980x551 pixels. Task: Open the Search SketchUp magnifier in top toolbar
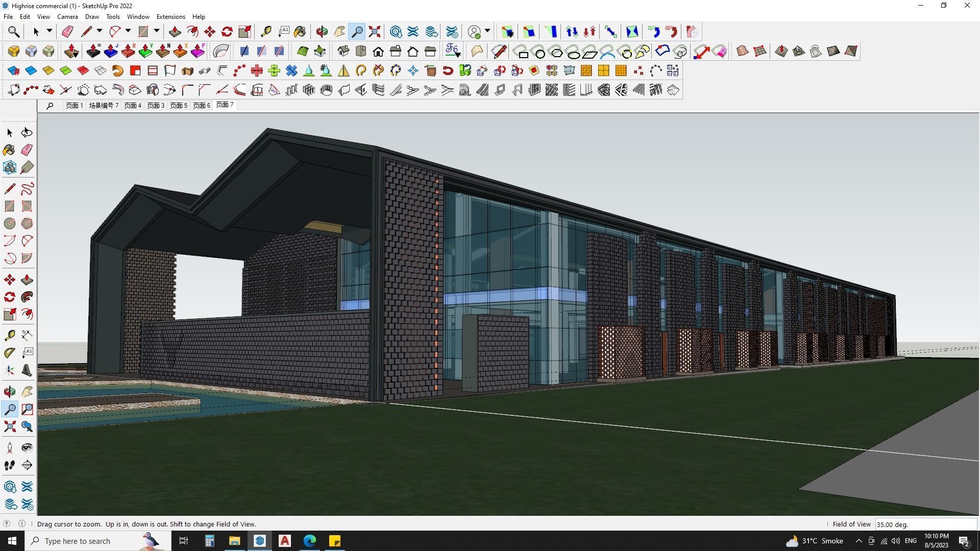coord(14,32)
